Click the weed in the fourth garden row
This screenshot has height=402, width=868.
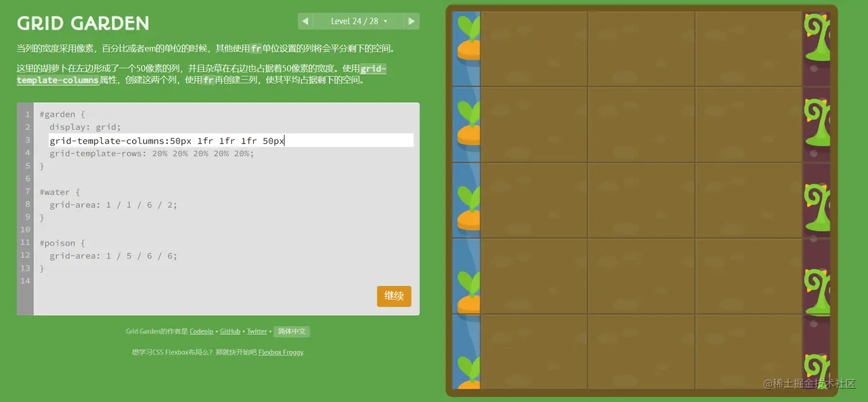coord(817,293)
